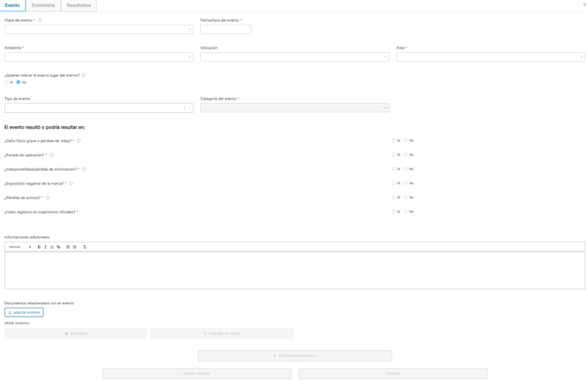Select 'No' for ¿Parada de operación?
This screenshot has width=588, height=381.
pos(406,154)
